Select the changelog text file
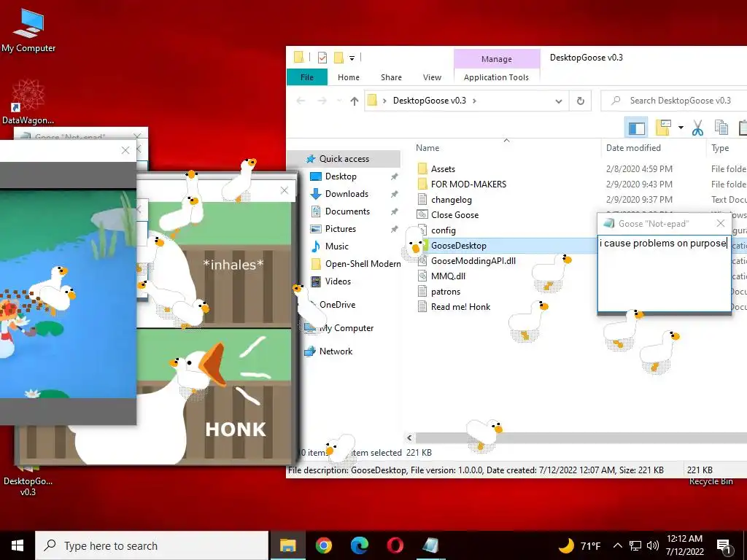747x560 pixels. (x=451, y=200)
